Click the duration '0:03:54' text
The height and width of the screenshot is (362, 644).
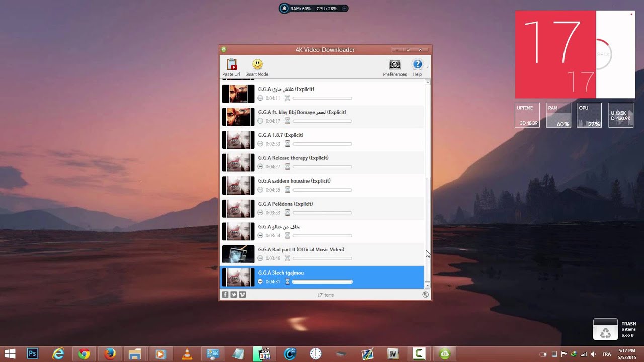pyautogui.click(x=273, y=236)
